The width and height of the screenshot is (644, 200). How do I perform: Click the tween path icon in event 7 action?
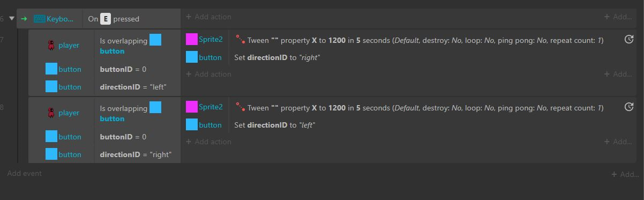(x=241, y=40)
